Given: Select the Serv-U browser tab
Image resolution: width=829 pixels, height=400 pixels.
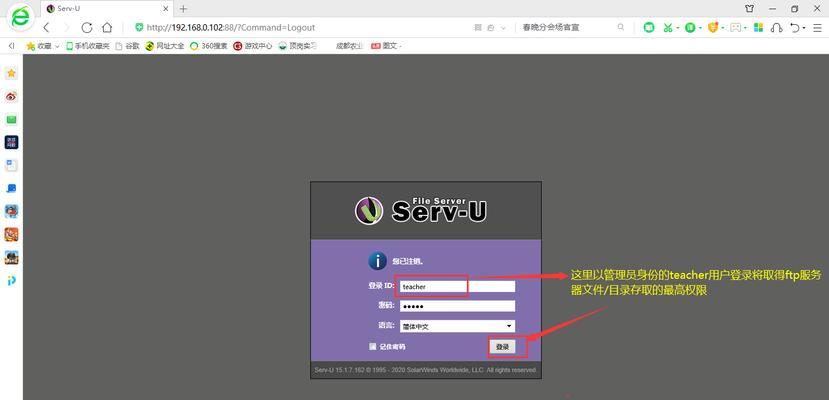Looking at the screenshot, I should [x=107, y=9].
